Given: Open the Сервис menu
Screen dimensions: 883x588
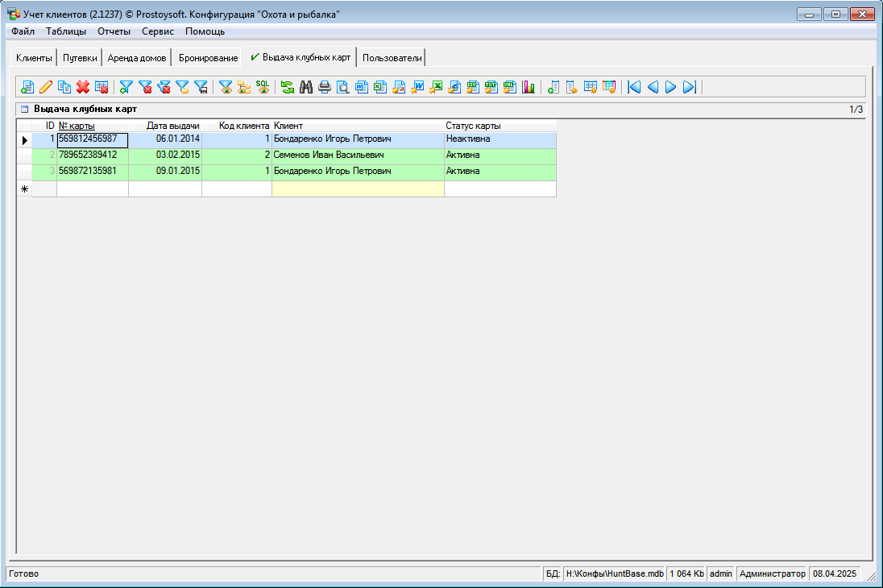Looking at the screenshot, I should click(158, 31).
